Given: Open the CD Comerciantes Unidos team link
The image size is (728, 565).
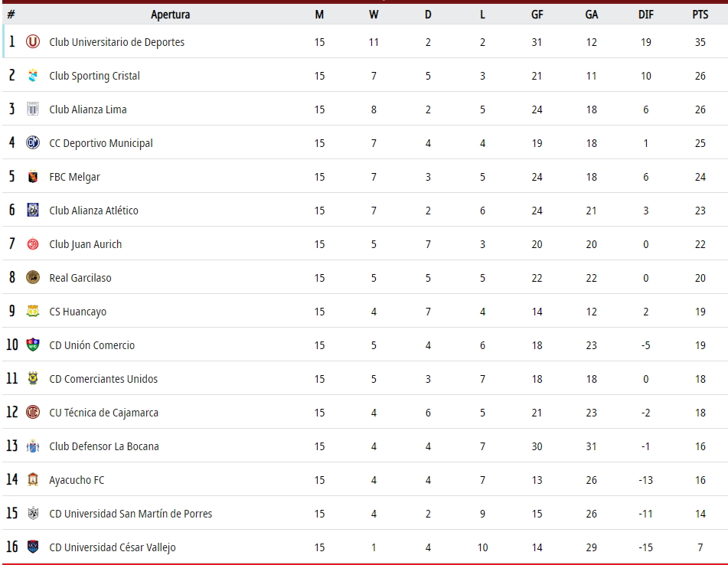Looking at the screenshot, I should point(103,379).
